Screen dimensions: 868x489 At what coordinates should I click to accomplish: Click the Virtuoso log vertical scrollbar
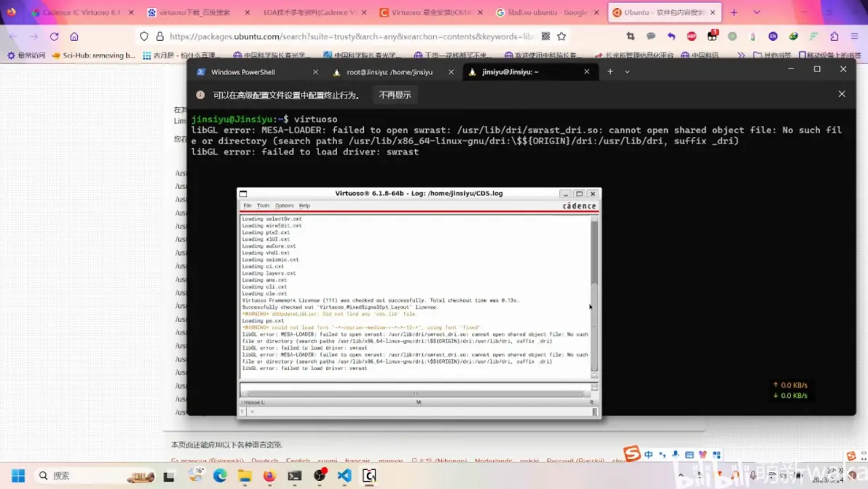tap(594, 297)
